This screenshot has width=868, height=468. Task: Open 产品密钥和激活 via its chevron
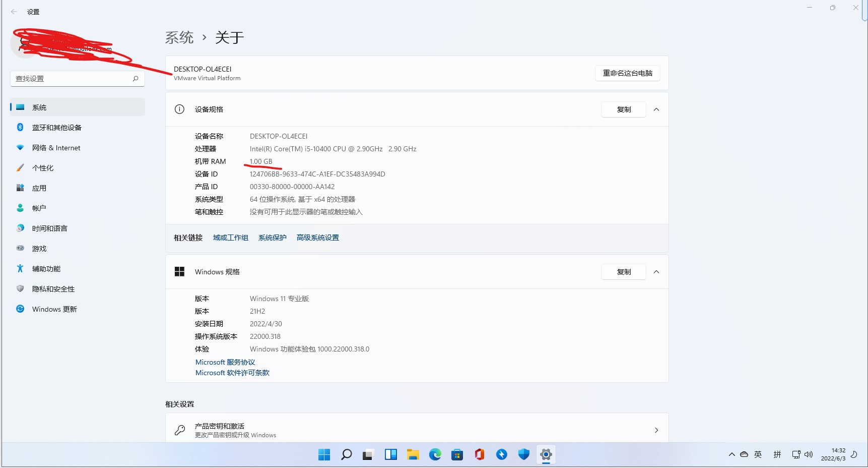point(656,430)
